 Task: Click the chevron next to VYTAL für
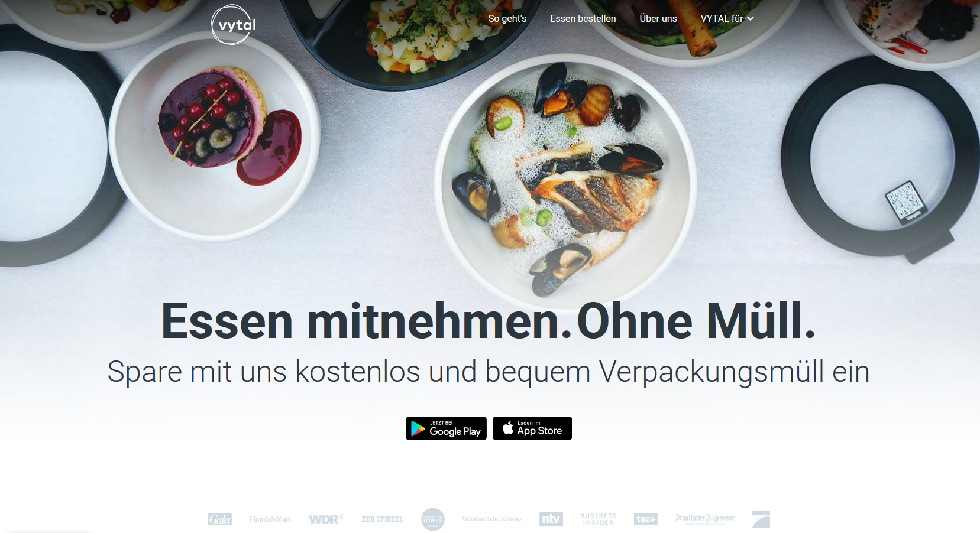click(750, 19)
